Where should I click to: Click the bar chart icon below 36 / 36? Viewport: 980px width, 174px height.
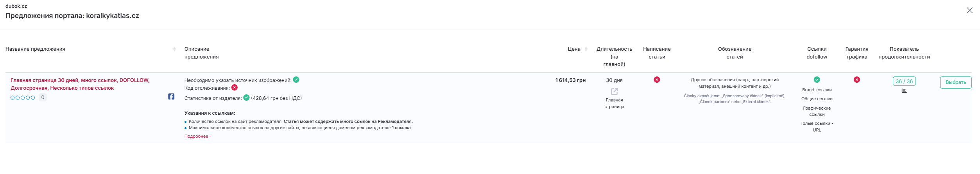coord(904,91)
